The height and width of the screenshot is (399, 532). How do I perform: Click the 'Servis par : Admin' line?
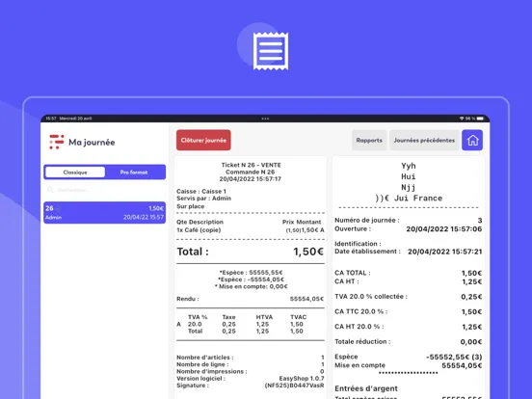tap(203, 199)
